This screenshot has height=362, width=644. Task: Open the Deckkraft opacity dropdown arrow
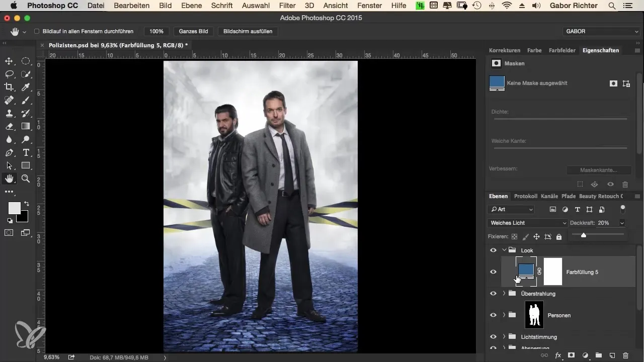pyautogui.click(x=622, y=223)
